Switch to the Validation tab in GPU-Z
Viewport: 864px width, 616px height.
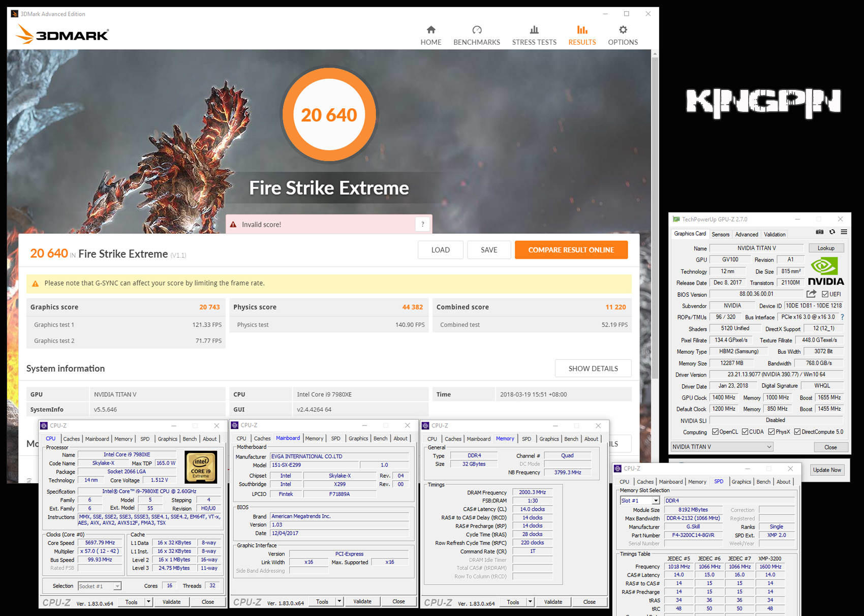775,234
